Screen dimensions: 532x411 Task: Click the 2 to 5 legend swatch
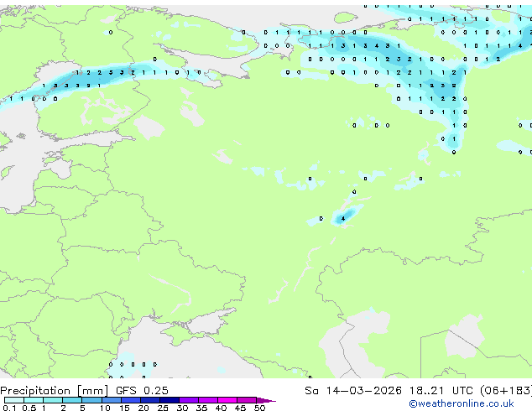72,400
